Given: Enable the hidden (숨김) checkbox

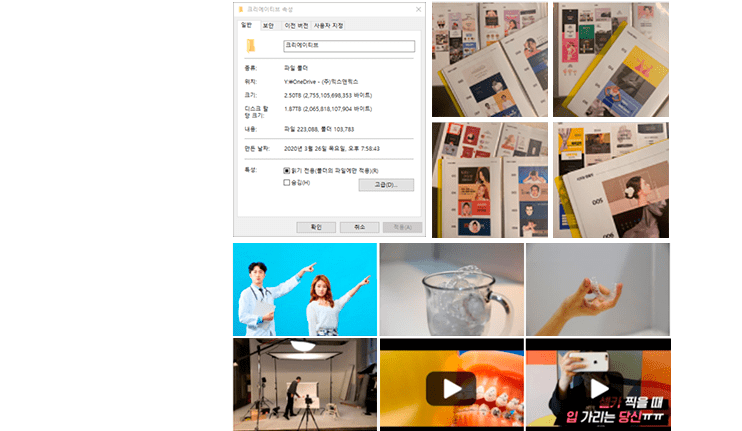Looking at the screenshot, I should click(x=287, y=183).
